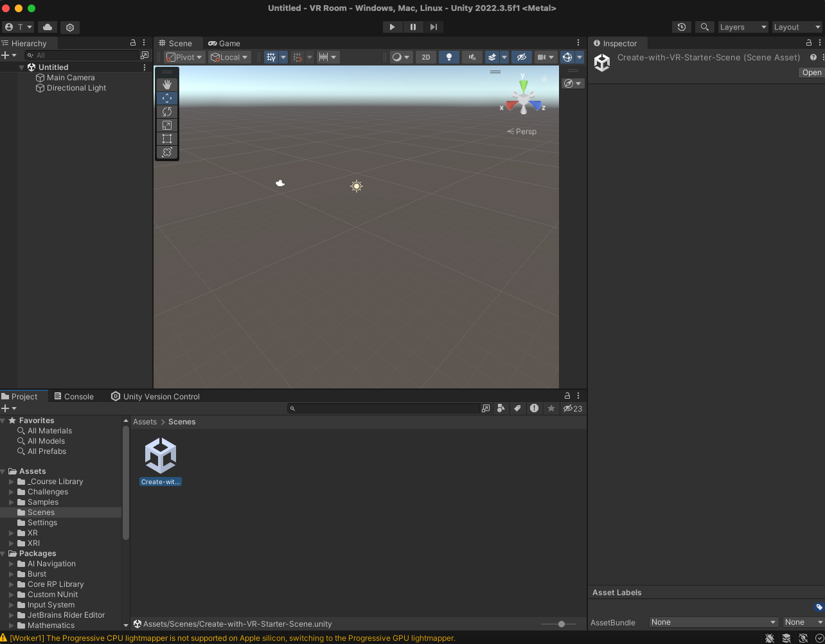Open Local handle rotation dropdown
The height and width of the screenshot is (644, 825).
[229, 57]
